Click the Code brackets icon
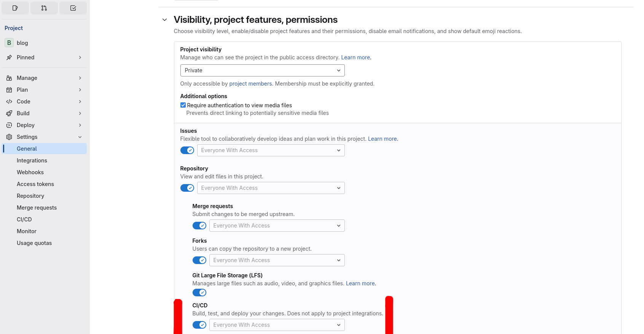Image resolution: width=644 pixels, height=334 pixels. point(9,102)
